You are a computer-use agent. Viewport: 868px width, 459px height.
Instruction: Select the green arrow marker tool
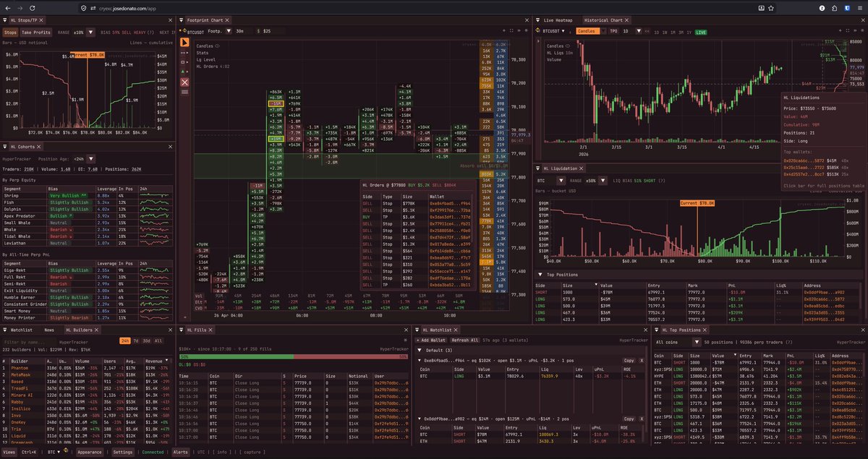tap(184, 72)
